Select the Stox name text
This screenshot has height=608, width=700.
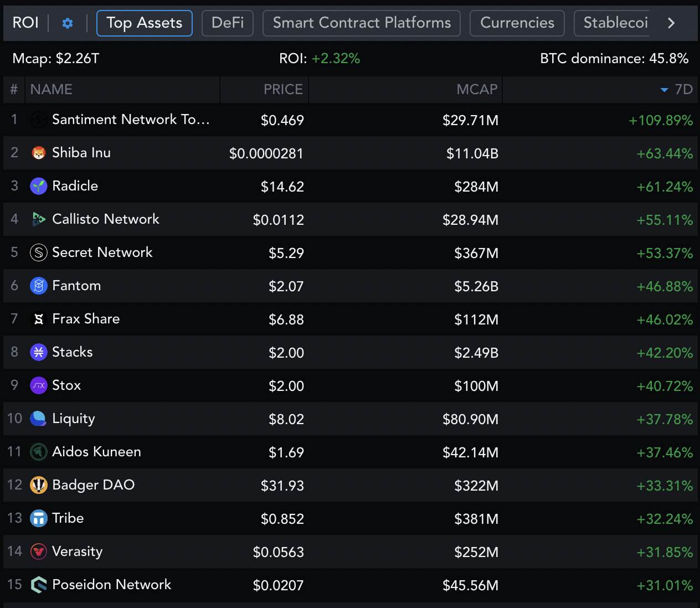[x=66, y=385]
